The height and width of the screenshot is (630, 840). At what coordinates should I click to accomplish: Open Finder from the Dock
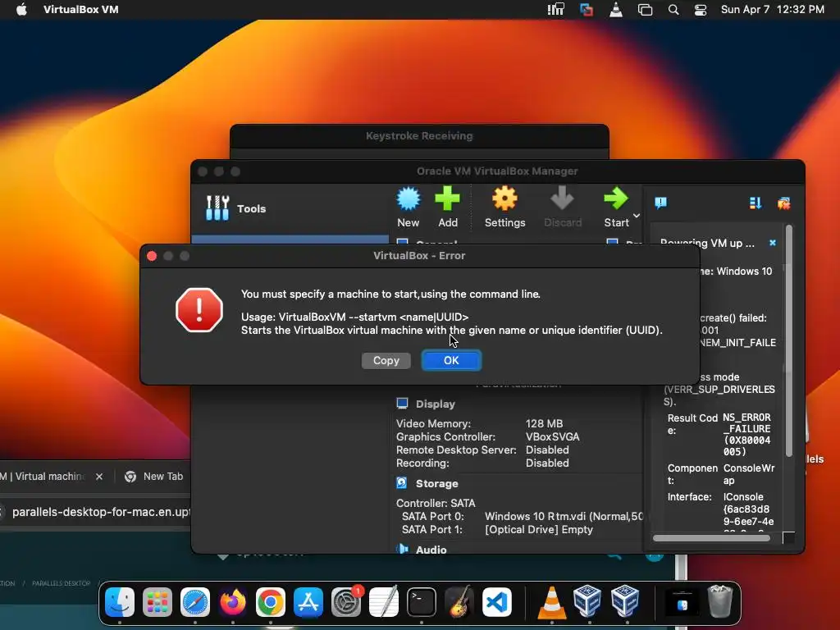coord(120,602)
